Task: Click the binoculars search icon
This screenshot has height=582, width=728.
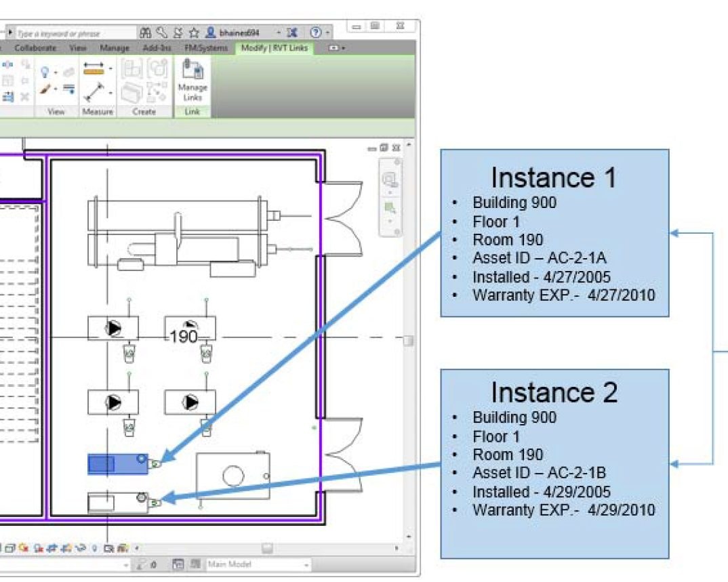Action: pos(145,33)
